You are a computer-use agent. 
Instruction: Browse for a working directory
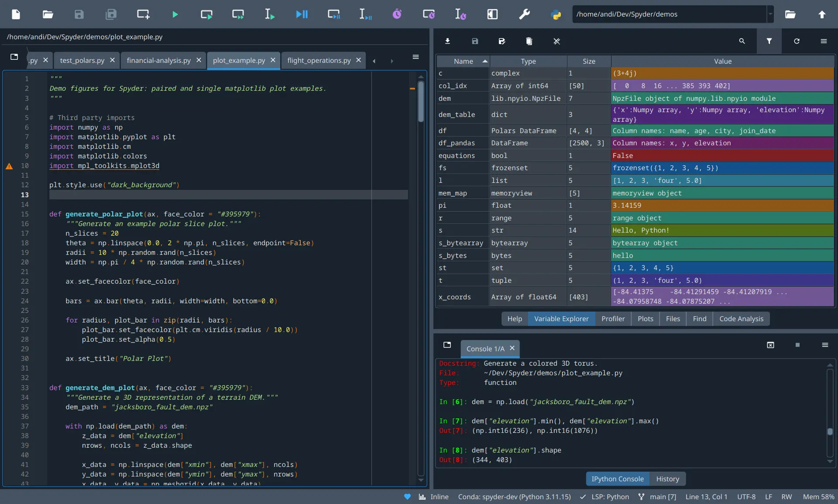pos(790,14)
